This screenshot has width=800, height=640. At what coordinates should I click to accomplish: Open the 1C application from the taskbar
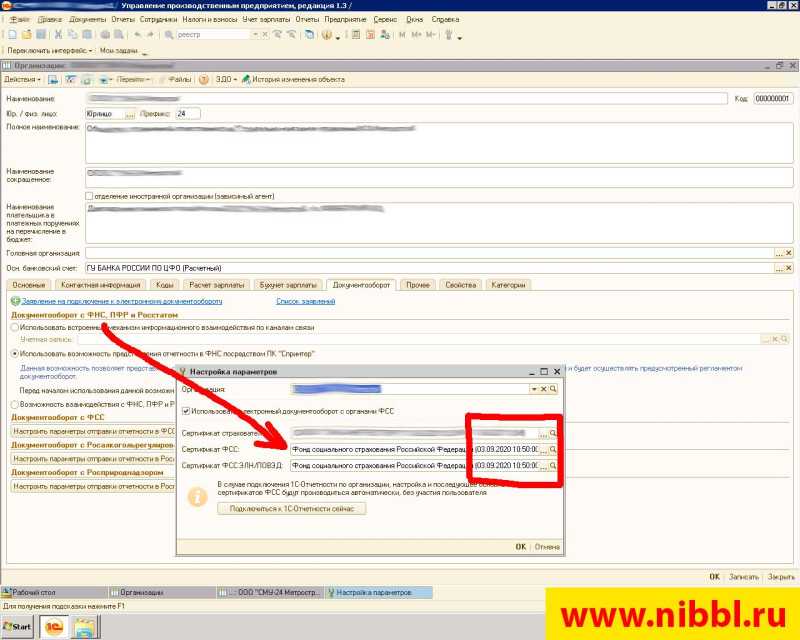click(54, 627)
